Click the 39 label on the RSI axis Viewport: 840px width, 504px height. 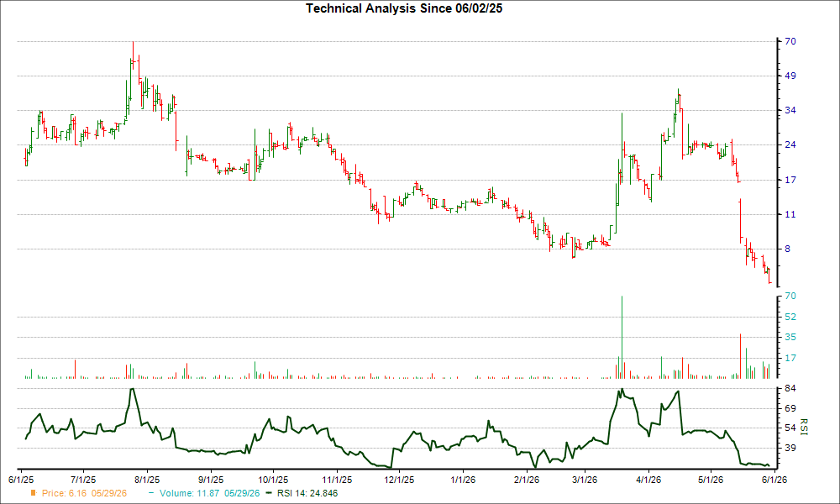(x=790, y=448)
